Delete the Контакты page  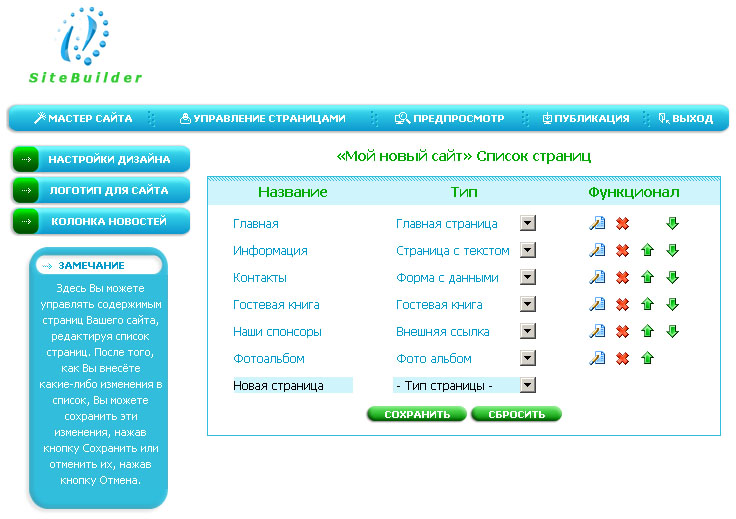[622, 278]
